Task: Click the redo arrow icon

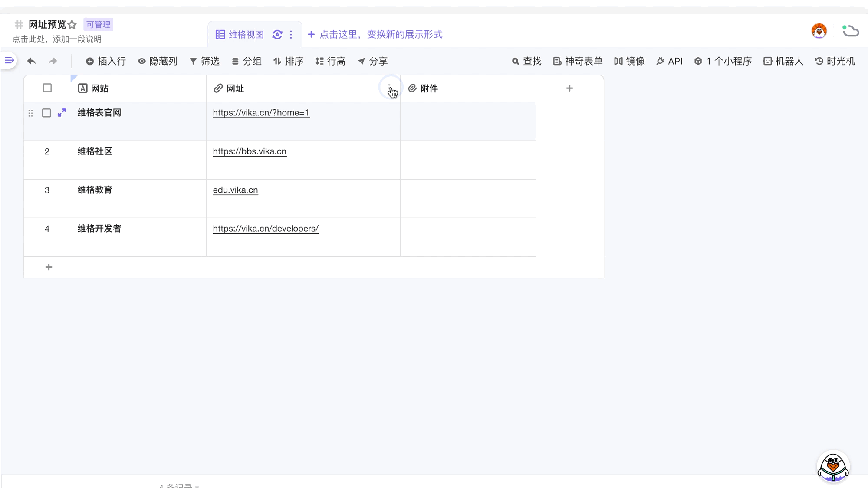Action: click(53, 61)
